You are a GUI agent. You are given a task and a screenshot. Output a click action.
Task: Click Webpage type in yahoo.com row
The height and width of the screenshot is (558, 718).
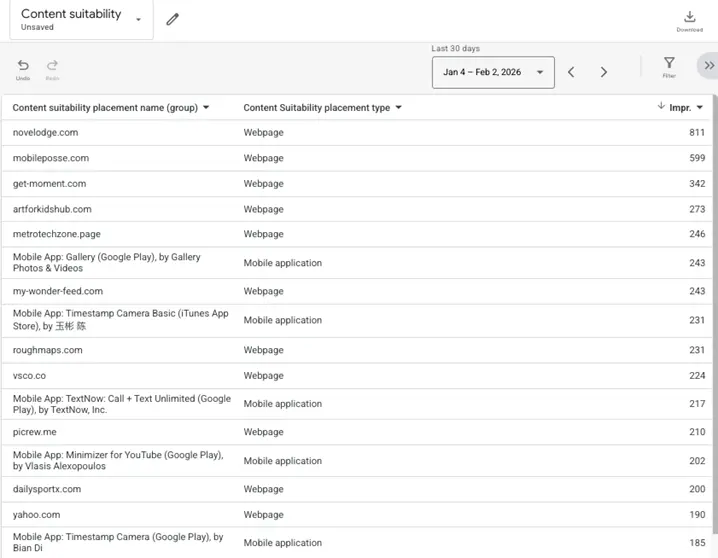[x=263, y=515]
